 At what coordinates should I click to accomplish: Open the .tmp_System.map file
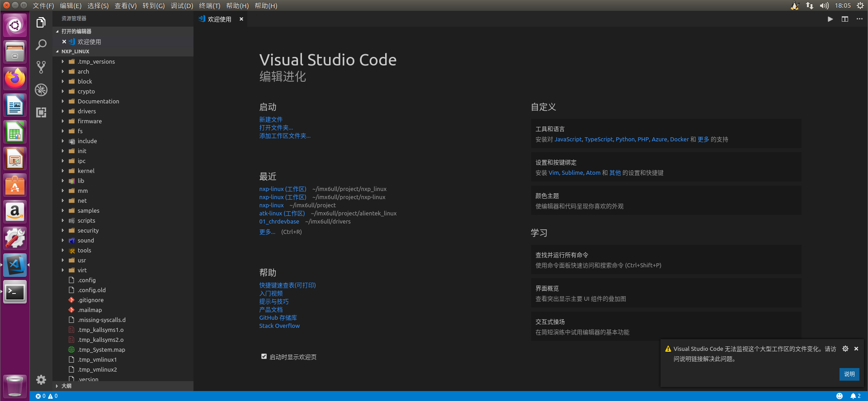pos(123,350)
